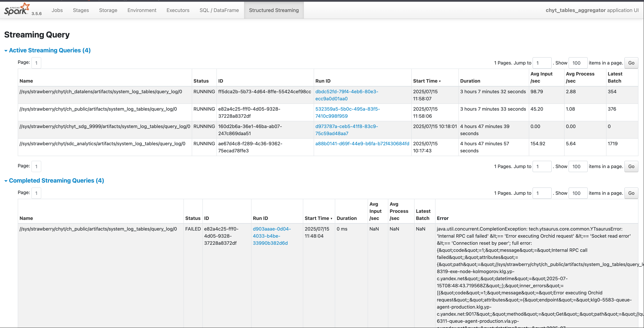Sort active queries by Name column
This screenshot has width=644, height=328.
click(x=26, y=81)
